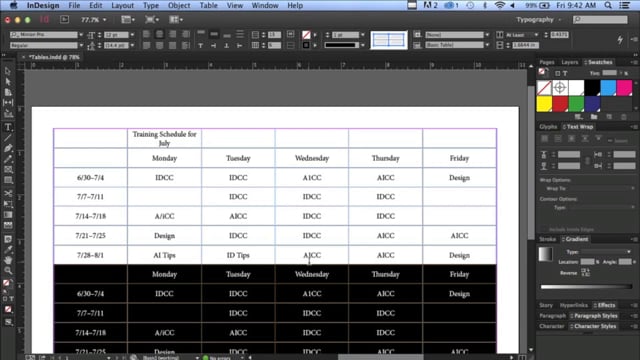Select the Type tool

coord(8,127)
